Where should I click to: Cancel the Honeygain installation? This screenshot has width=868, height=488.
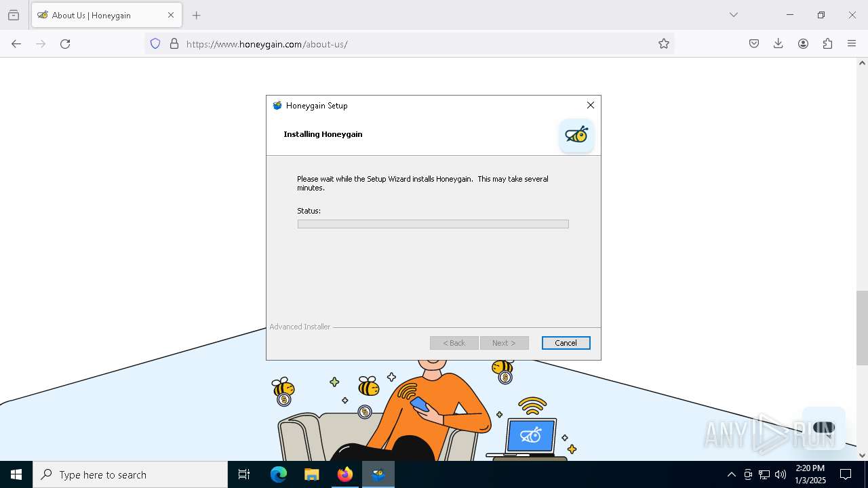pyautogui.click(x=566, y=343)
